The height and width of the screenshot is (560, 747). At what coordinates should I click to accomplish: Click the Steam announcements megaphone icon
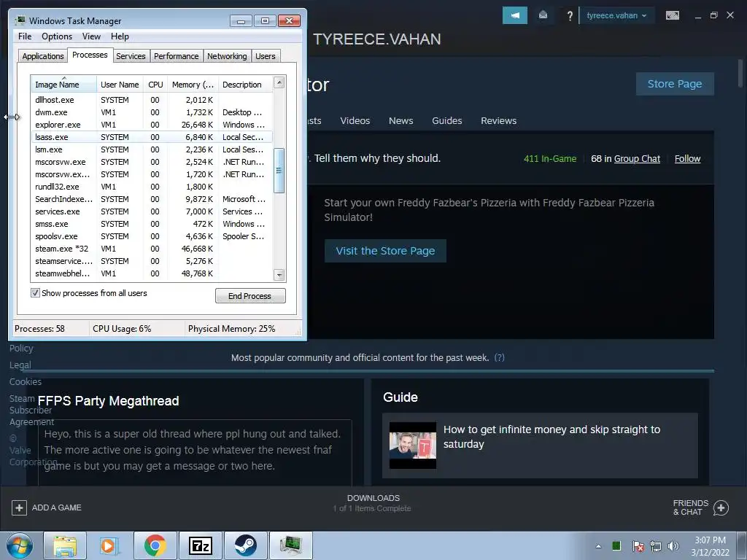[x=514, y=15]
